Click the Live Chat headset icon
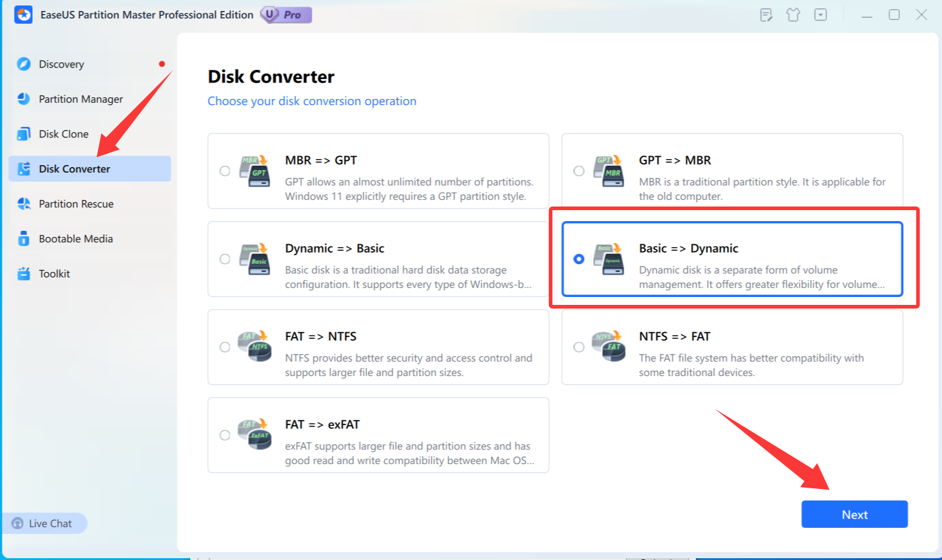 (x=18, y=523)
